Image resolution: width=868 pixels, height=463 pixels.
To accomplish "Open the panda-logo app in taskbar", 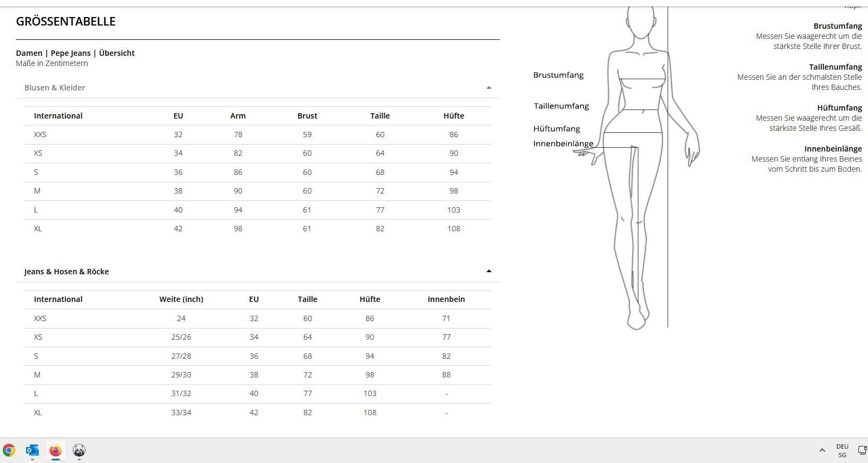I will [x=79, y=451].
